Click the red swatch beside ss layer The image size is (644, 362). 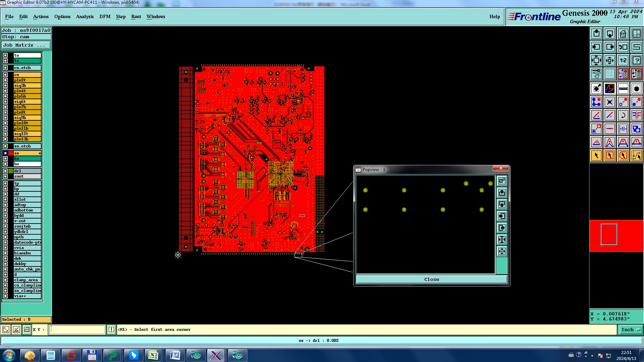[11, 153]
